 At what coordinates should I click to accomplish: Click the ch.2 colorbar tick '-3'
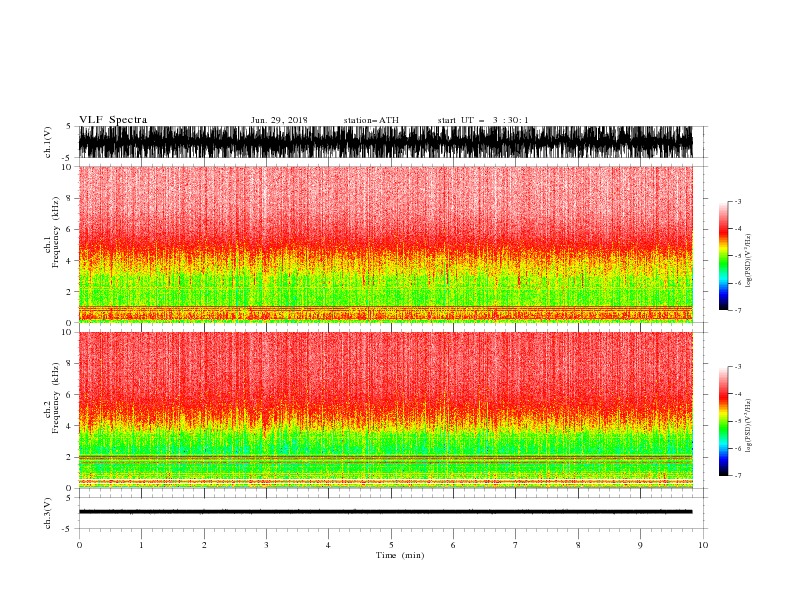[737, 367]
